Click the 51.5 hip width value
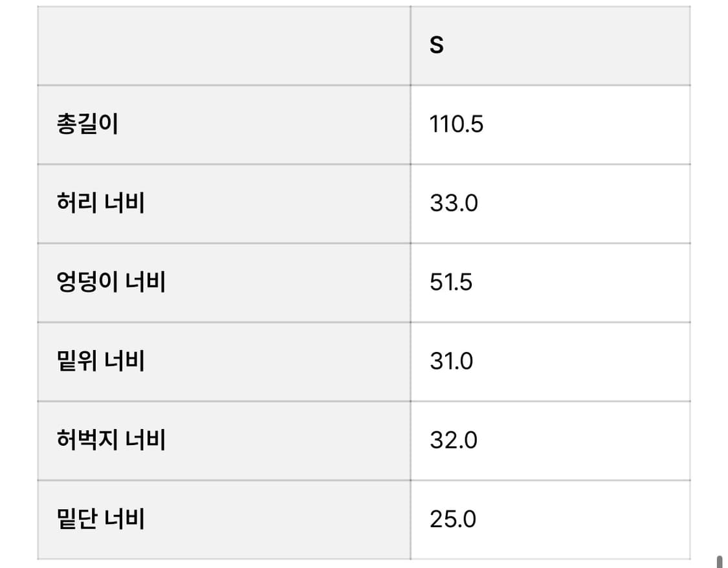 point(451,282)
